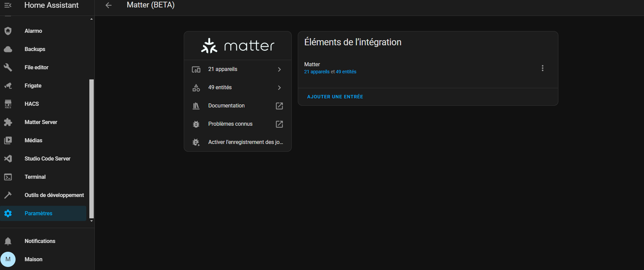This screenshot has height=270, width=644.
Task: Click the sidebar scrollbar thumb
Action: 91,149
